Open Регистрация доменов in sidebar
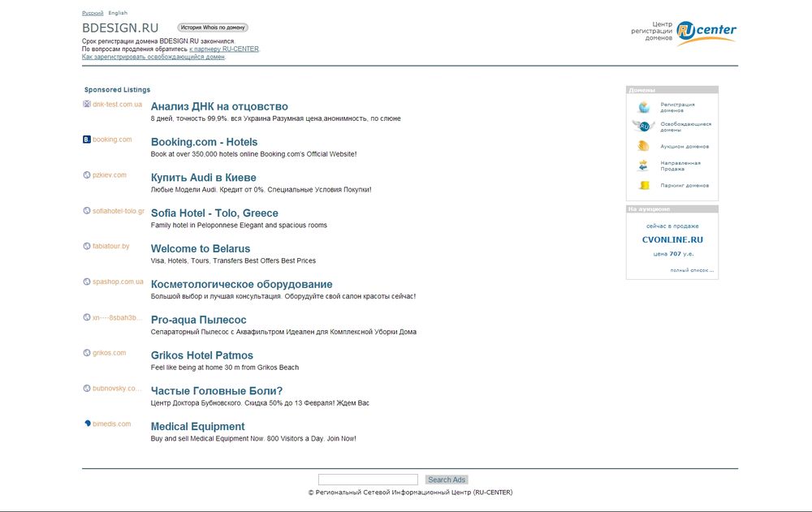The width and height of the screenshot is (812, 512). tap(677, 107)
